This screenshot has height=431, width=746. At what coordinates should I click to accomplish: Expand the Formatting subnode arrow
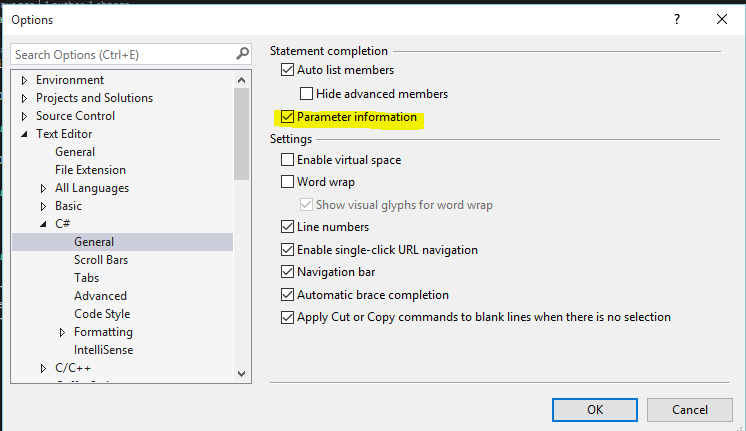click(62, 332)
